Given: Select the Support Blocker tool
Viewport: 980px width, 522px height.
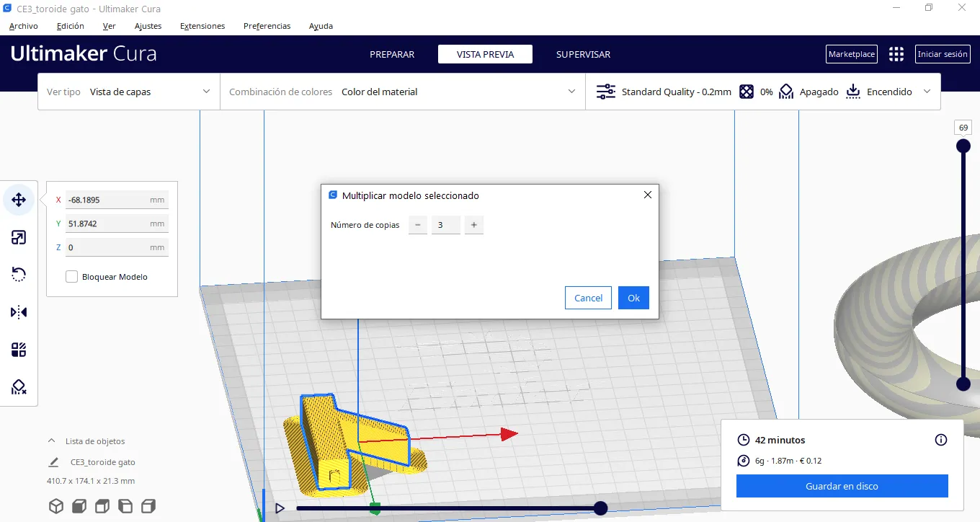Looking at the screenshot, I should 19,388.
